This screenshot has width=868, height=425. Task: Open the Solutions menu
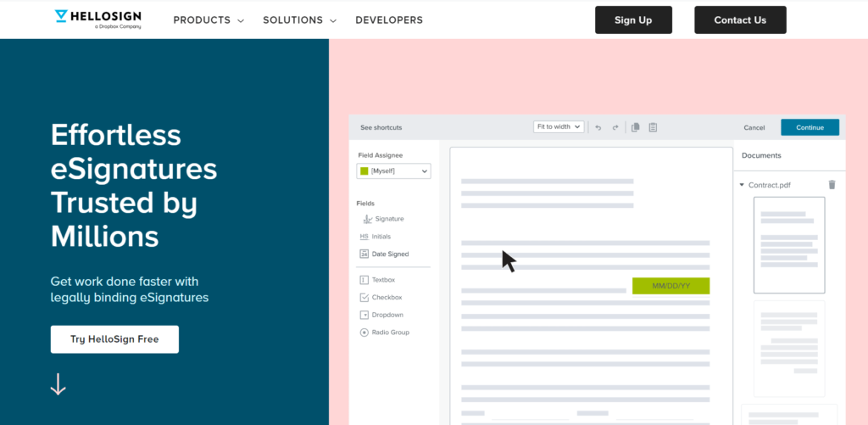(292, 20)
